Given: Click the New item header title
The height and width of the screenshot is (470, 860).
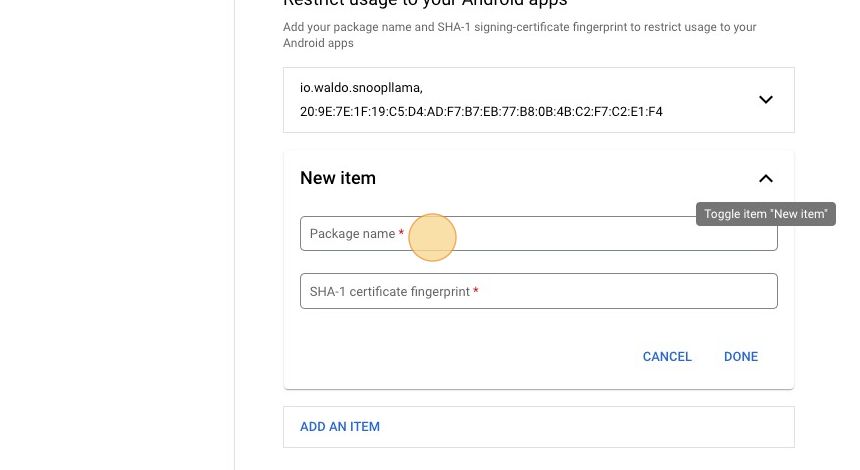Looking at the screenshot, I should [338, 178].
